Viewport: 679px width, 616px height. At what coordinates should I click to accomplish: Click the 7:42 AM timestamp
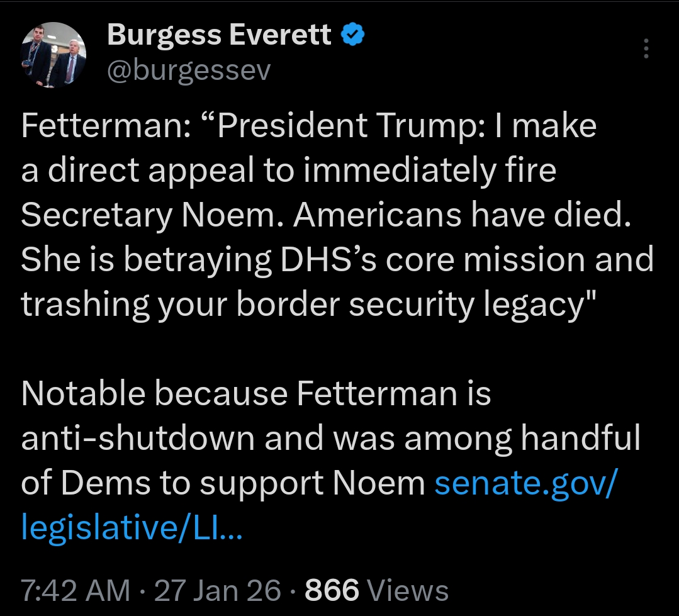76,591
